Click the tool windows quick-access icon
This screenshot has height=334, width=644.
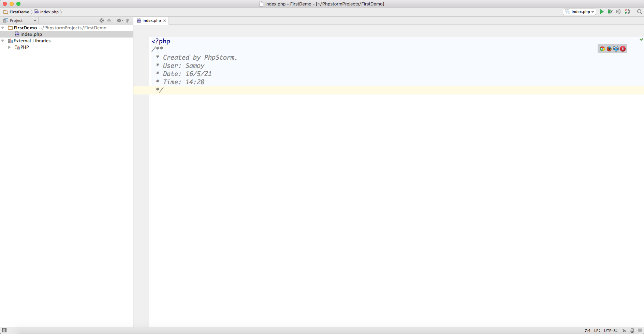click(x=4, y=330)
